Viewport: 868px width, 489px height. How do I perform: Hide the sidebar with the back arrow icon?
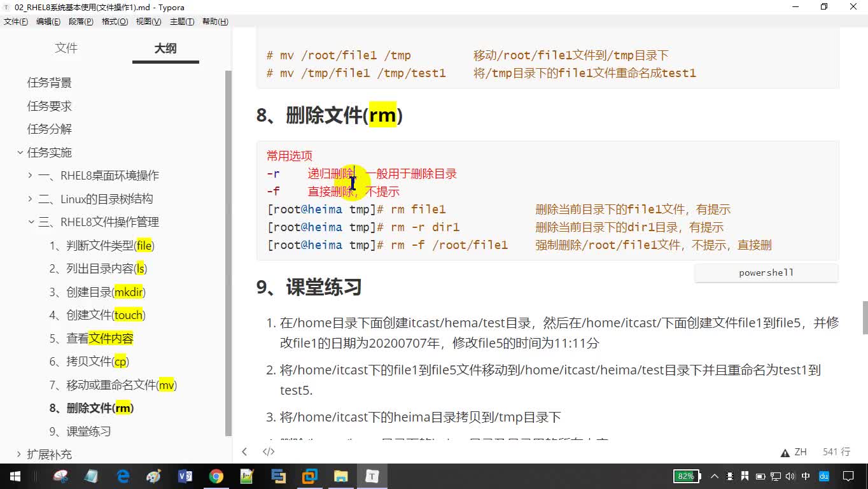pos(244,451)
